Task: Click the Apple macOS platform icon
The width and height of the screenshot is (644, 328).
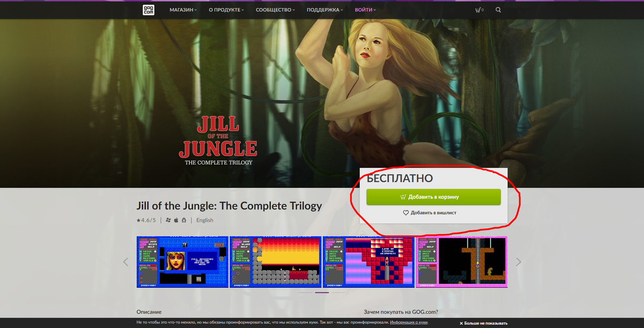Action: (176, 220)
